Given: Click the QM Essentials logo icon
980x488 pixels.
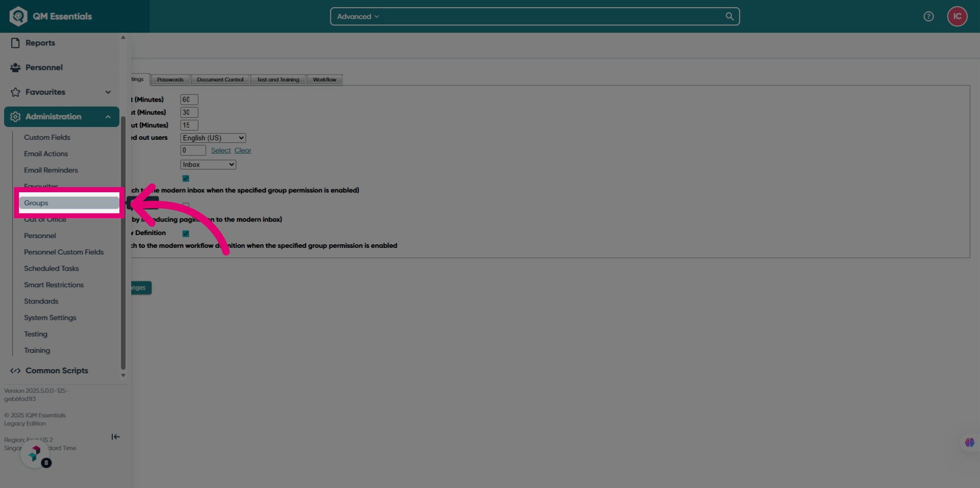Looking at the screenshot, I should pos(18,16).
